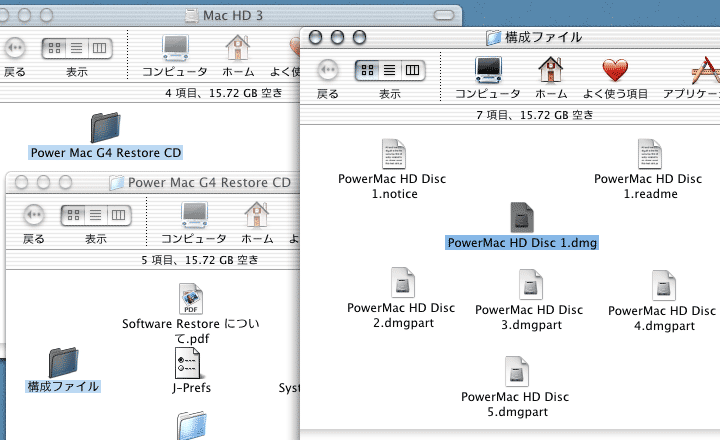Screen dimensions: 720x440
Task: Click status text '5 項目、15.72 GB 空き'
Action: pos(199,260)
